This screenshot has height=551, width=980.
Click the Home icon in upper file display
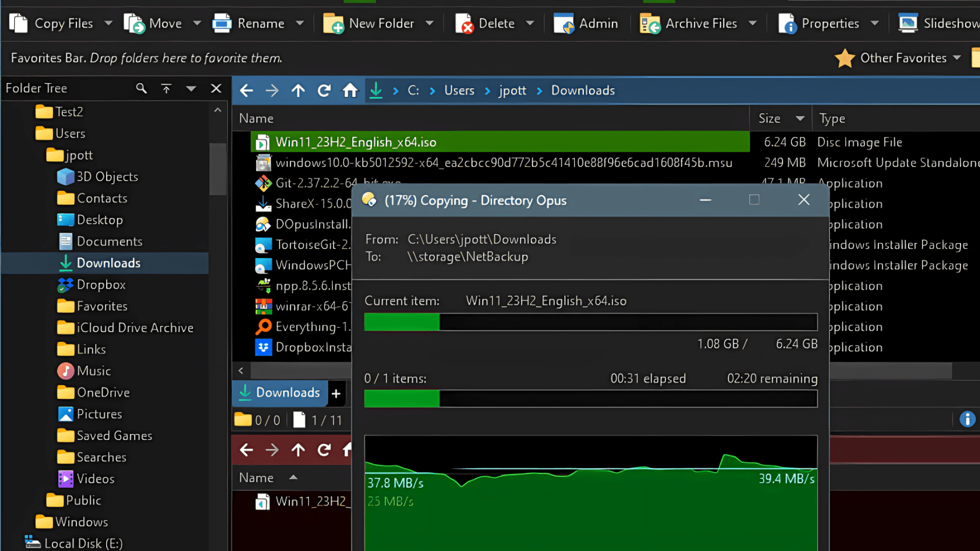coord(350,91)
